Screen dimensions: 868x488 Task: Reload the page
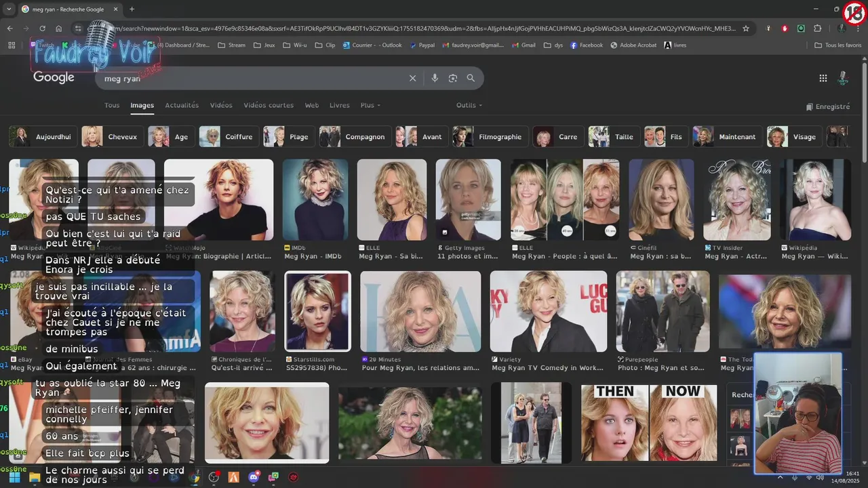pos(42,28)
